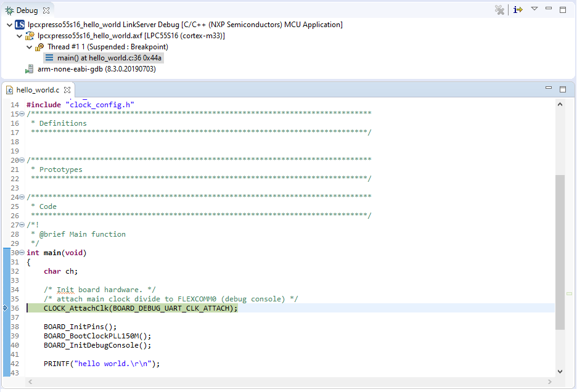577x392 pixels.
Task: Open the Debug view menu dropdown
Action: coord(534,9)
